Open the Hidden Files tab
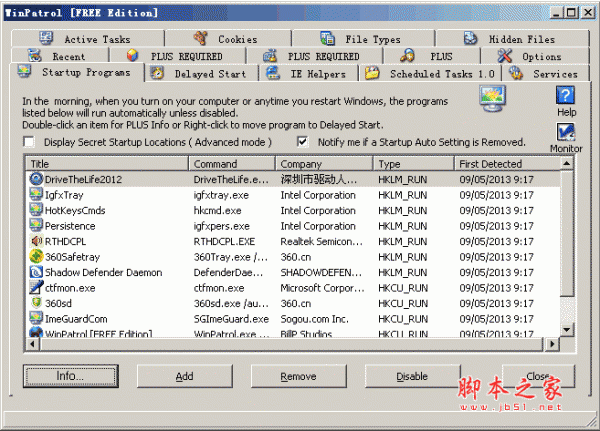Screen dimensions: 600x431 coord(513,39)
